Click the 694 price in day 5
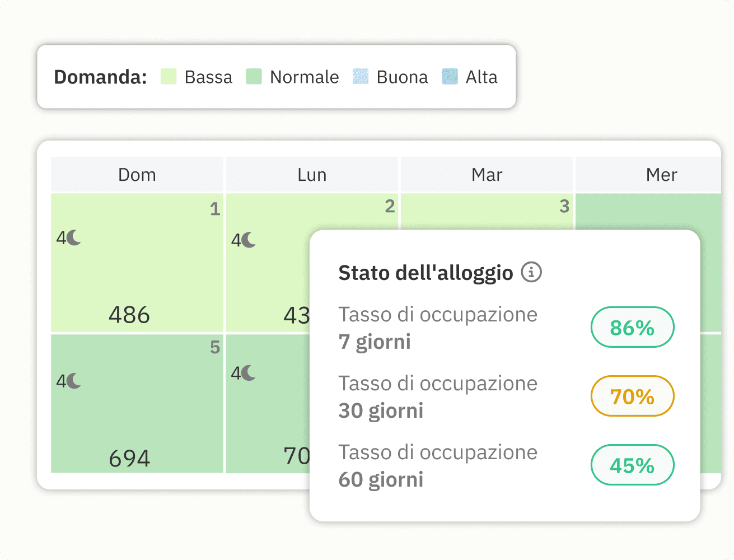Viewport: 734px width, 560px height. (128, 457)
